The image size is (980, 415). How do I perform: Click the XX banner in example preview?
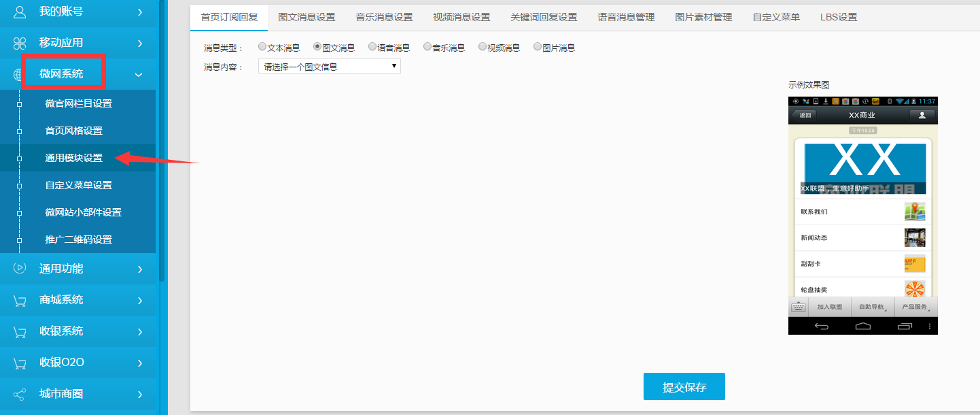(x=864, y=167)
